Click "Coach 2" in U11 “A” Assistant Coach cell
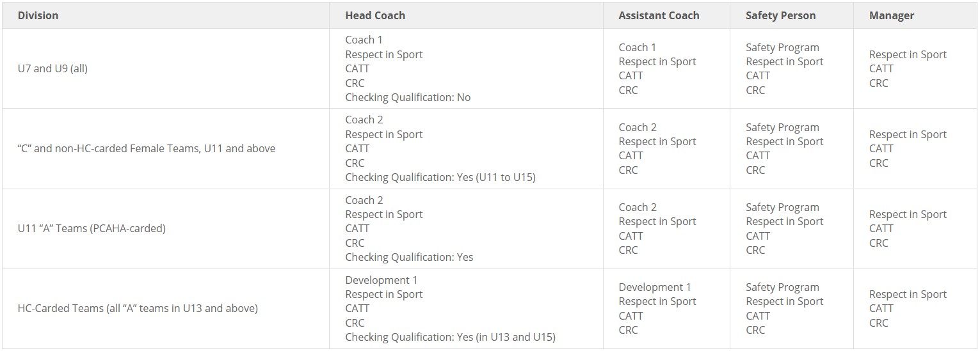This screenshot has height=351, width=980. tap(637, 207)
